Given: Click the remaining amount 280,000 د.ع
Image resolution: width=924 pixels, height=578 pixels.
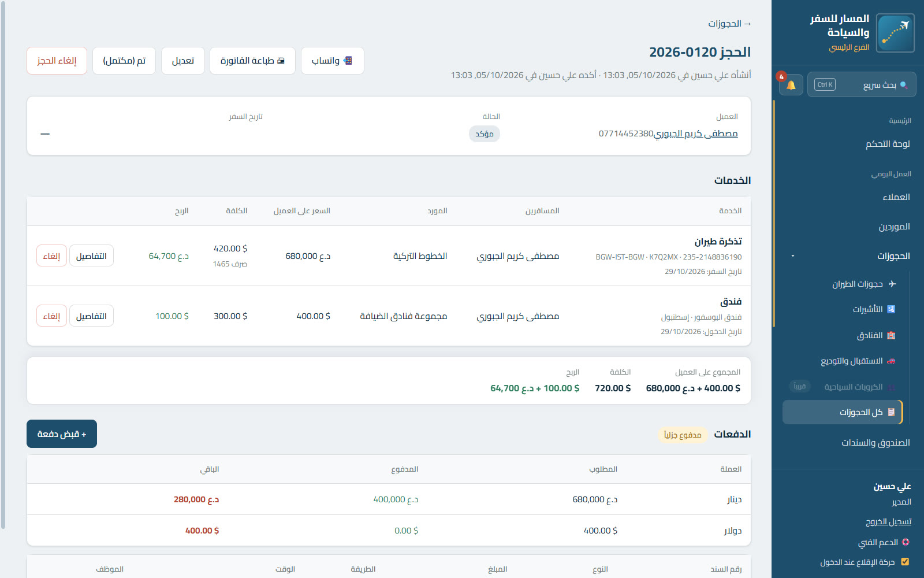Looking at the screenshot, I should [196, 499].
